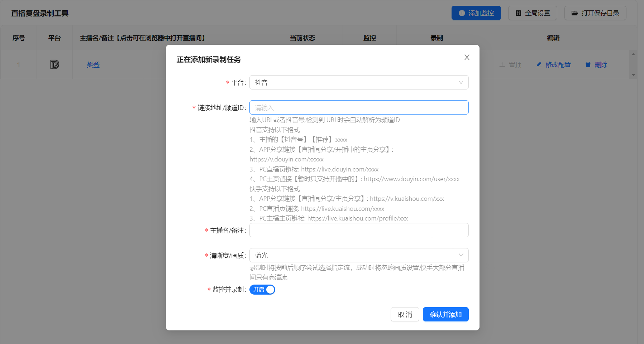Confirm by clicking 确认并添加
The image size is (644, 344).
[x=445, y=314]
